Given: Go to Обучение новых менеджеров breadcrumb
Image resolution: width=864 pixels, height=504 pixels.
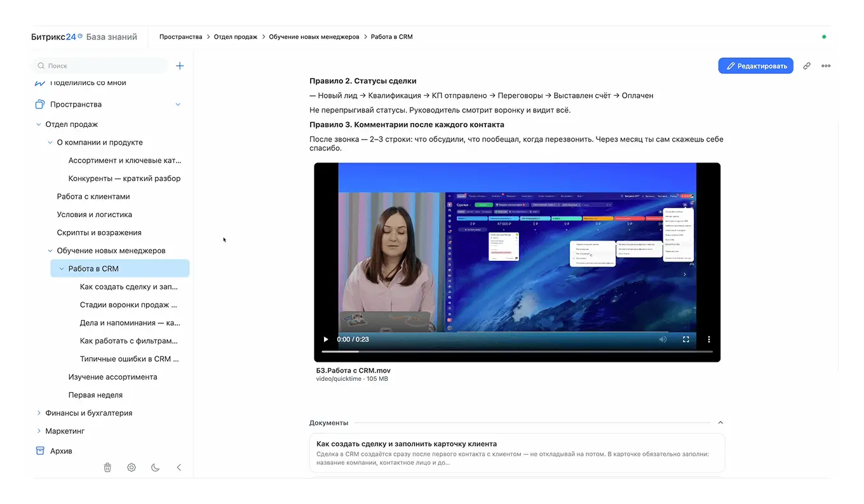Looking at the screenshot, I should [x=314, y=37].
